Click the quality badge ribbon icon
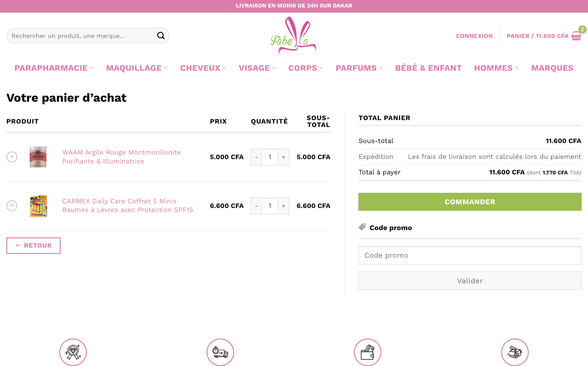Viewport: 588px width, 366px height. pyautogui.click(x=73, y=352)
